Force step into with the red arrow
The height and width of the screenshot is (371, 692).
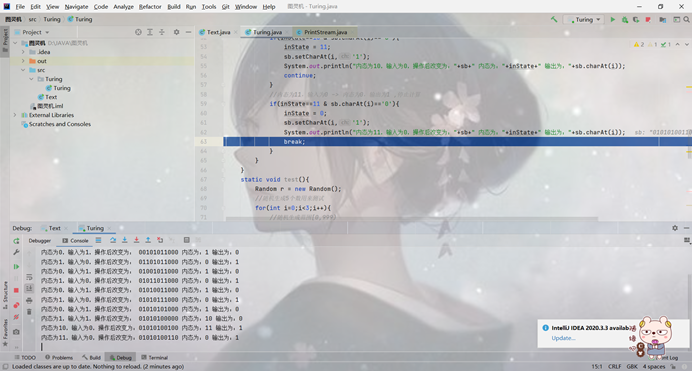(136, 240)
